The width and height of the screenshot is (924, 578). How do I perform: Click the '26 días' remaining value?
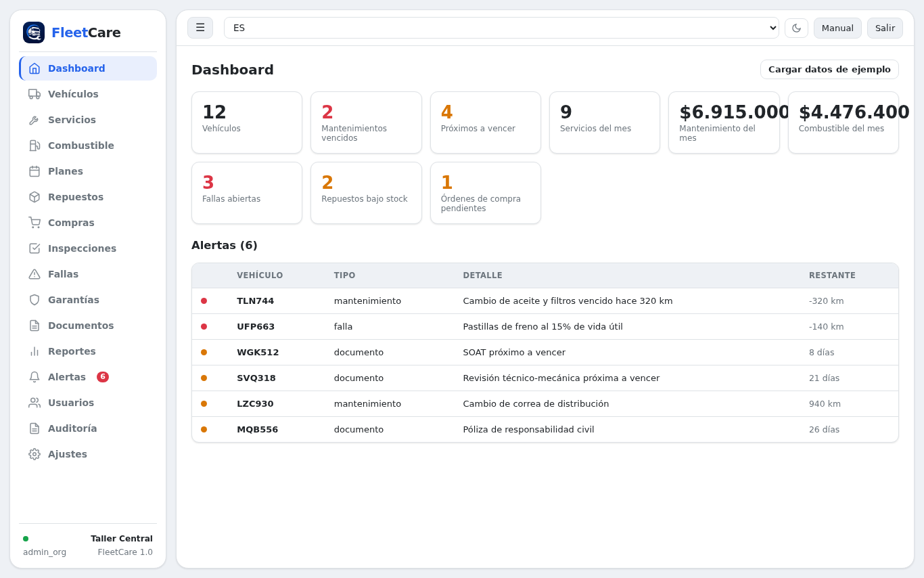point(824,430)
